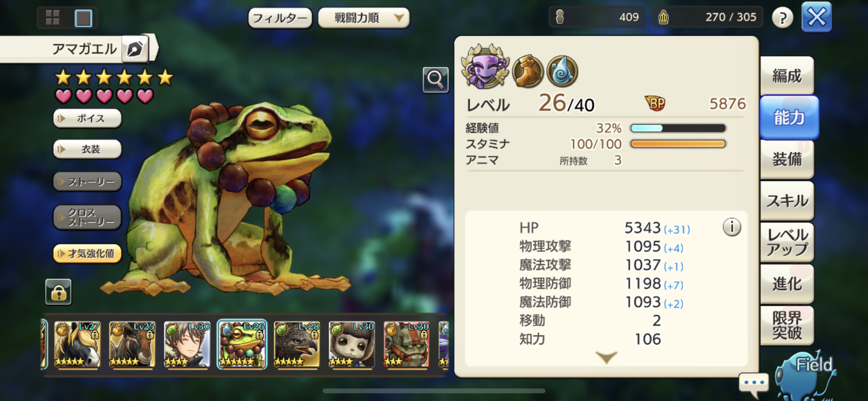The image size is (868, 401).
Task: Open the chat speech bubble icon
Action: tap(753, 383)
